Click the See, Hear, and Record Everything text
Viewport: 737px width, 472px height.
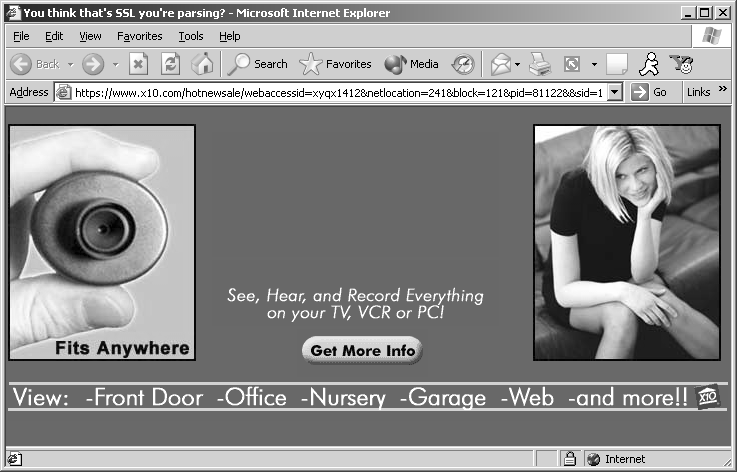tap(355, 295)
